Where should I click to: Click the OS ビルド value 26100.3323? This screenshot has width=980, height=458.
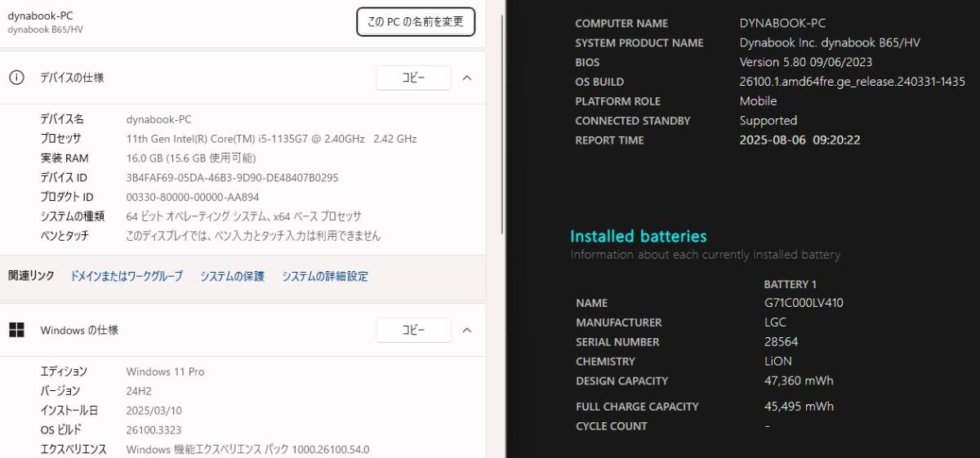154,429
